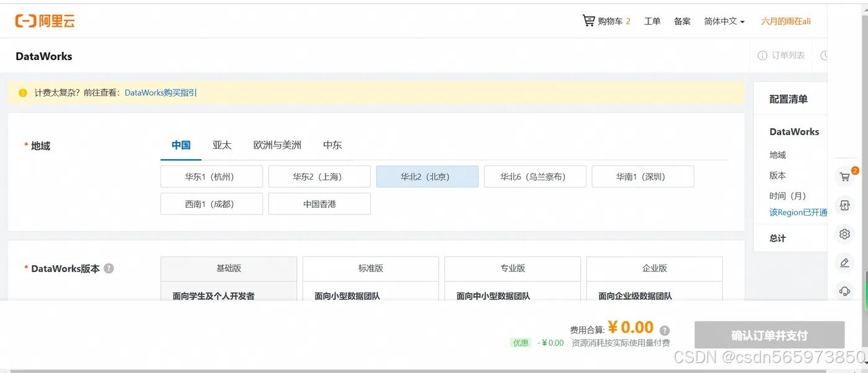
Task: Choose the 标准版 DataWorks edition
Action: (x=371, y=268)
